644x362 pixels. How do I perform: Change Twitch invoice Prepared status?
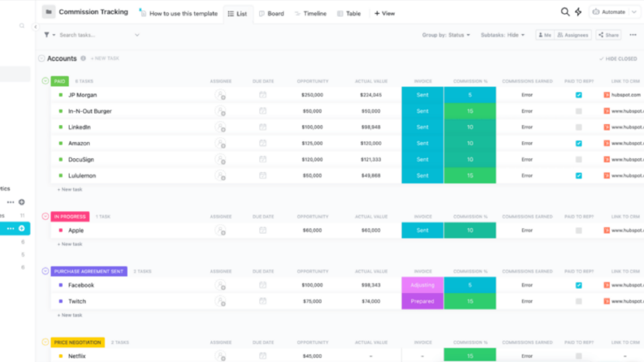(422, 301)
